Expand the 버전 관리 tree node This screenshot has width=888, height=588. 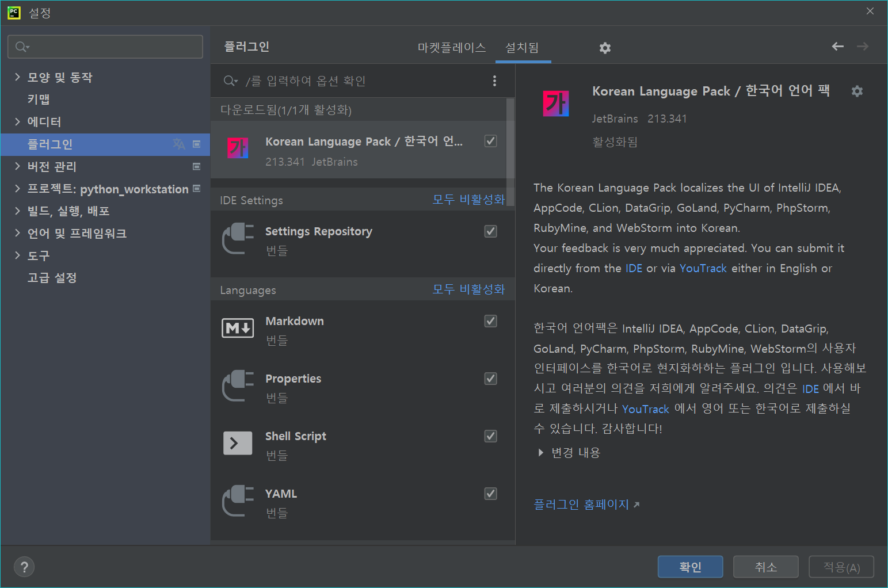coord(17,166)
